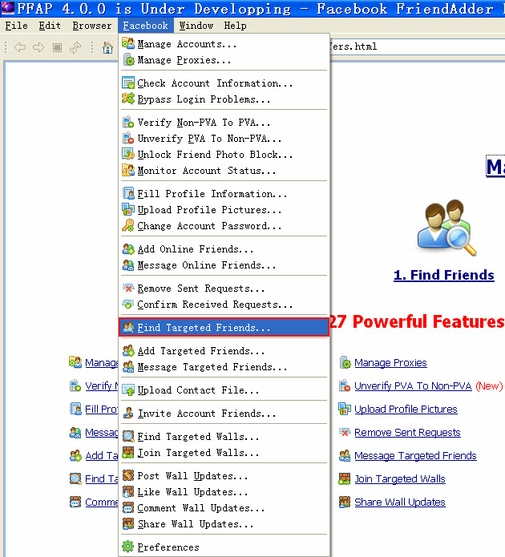Close the open Facebook menu
505x557 pixels.
[146, 26]
